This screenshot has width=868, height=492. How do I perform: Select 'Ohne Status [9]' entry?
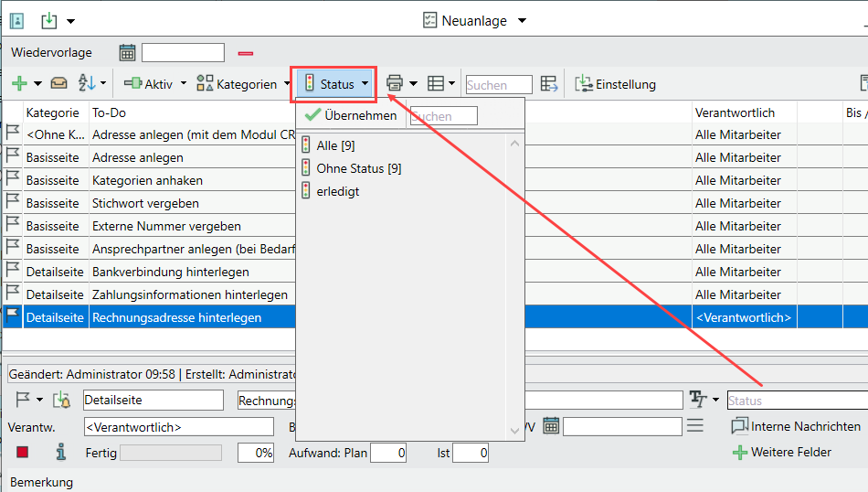[x=358, y=168]
